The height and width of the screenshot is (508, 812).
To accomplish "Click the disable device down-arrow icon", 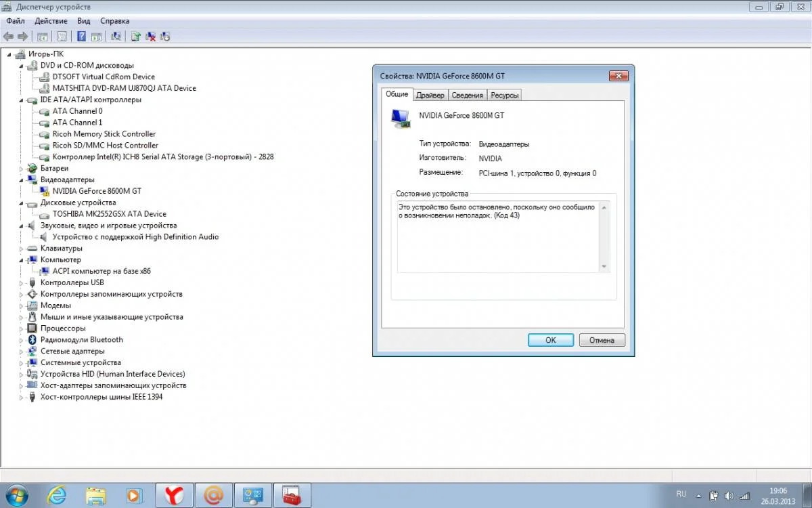I will pyautogui.click(x=164, y=37).
